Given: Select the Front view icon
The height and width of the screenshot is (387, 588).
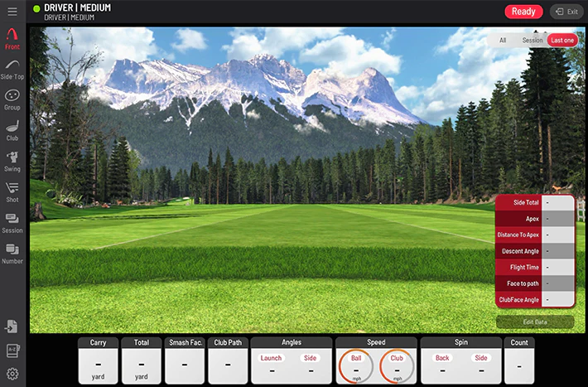Looking at the screenshot, I should tap(12, 38).
